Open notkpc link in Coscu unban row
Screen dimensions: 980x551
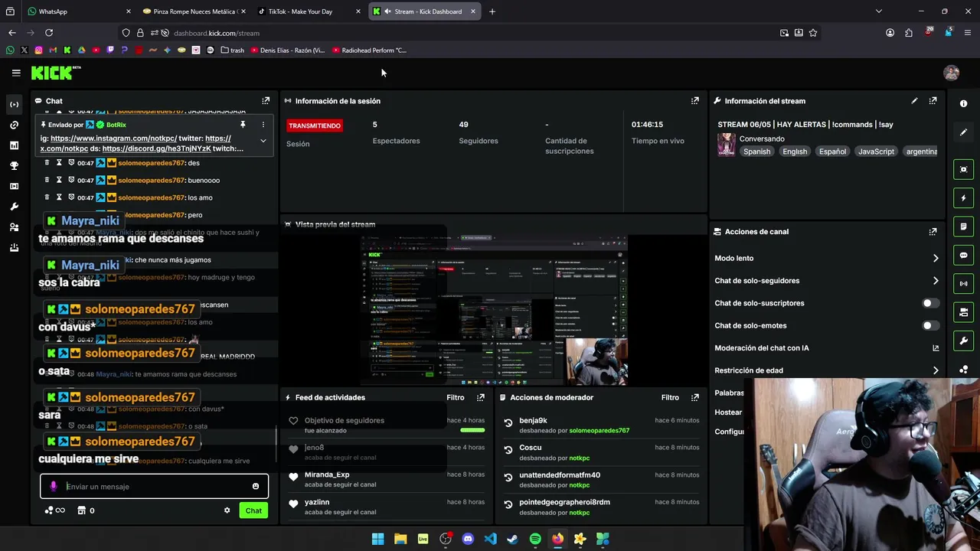(x=580, y=458)
